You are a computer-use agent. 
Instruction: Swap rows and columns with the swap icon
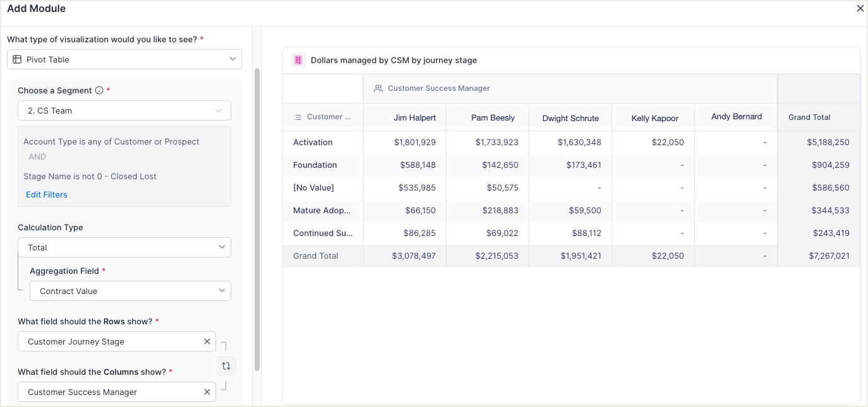[x=226, y=366]
